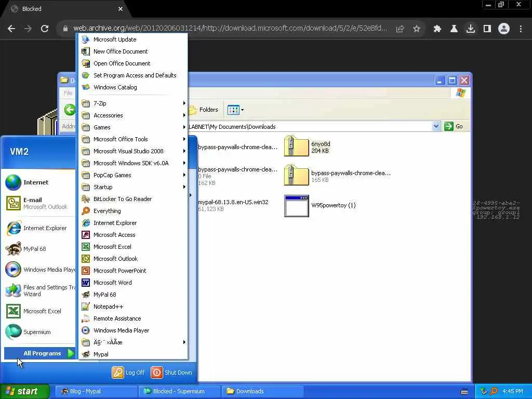Screen dimensions: 532x399
Task: Click Explorer Back green arrow button
Action: 70,110
